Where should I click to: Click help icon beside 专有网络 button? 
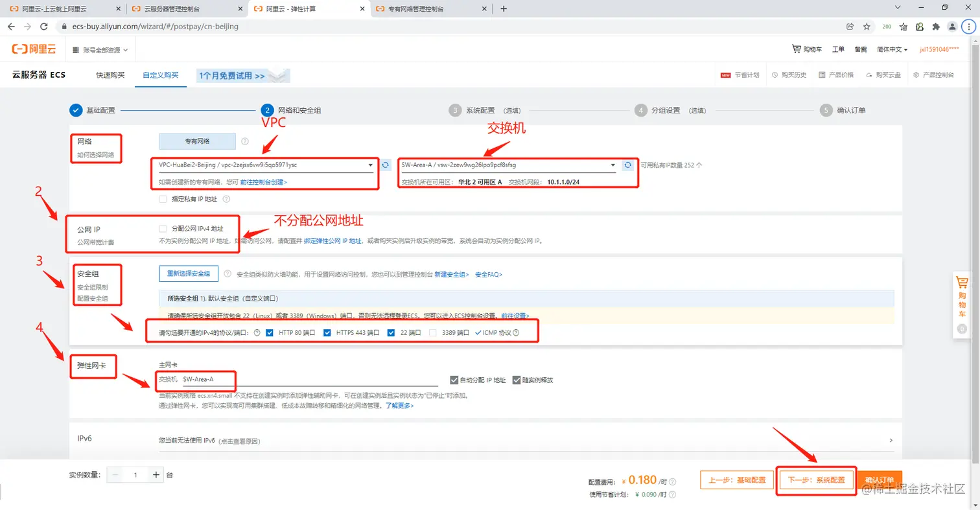(x=245, y=141)
